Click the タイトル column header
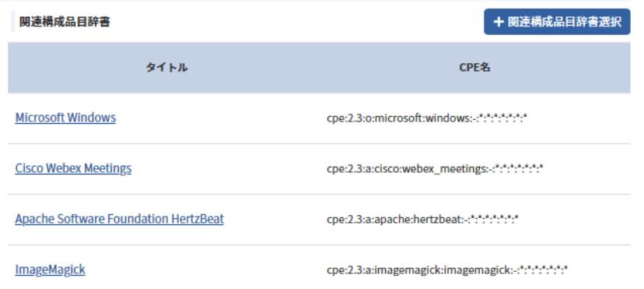644x289 pixels. tap(166, 68)
